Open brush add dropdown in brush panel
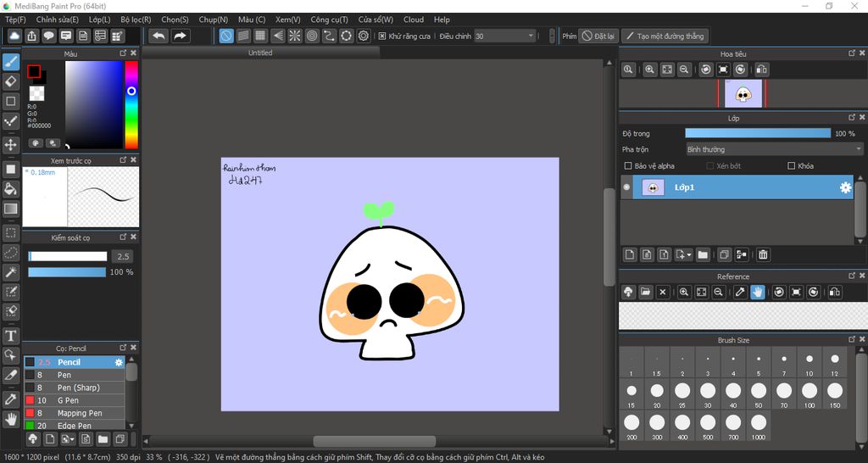868x463 pixels. coord(68,439)
